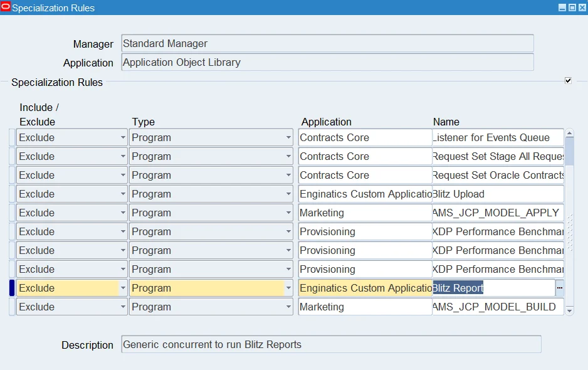Open Type dropdown for AMS_JCP_MODEL_BUILD row

click(288, 307)
